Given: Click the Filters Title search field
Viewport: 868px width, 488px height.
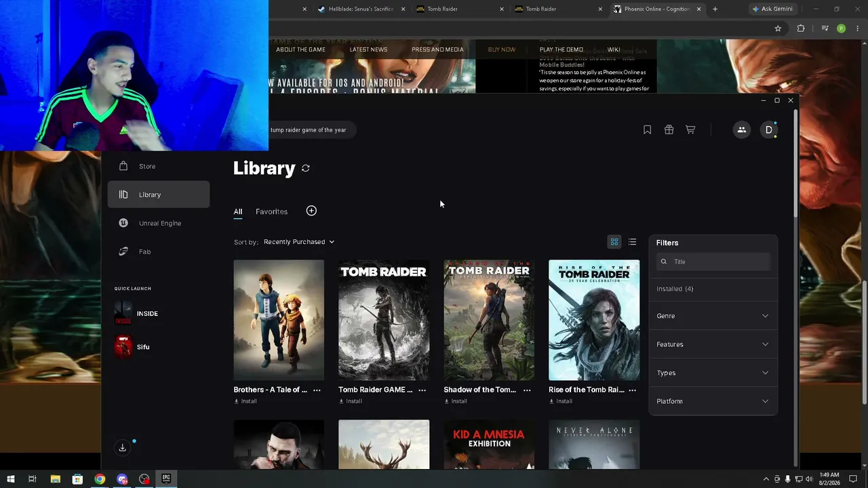Looking at the screenshot, I should point(713,262).
